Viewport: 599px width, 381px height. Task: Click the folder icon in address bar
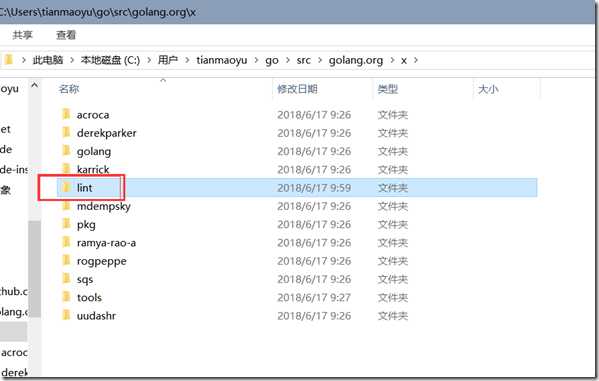pos(8,60)
